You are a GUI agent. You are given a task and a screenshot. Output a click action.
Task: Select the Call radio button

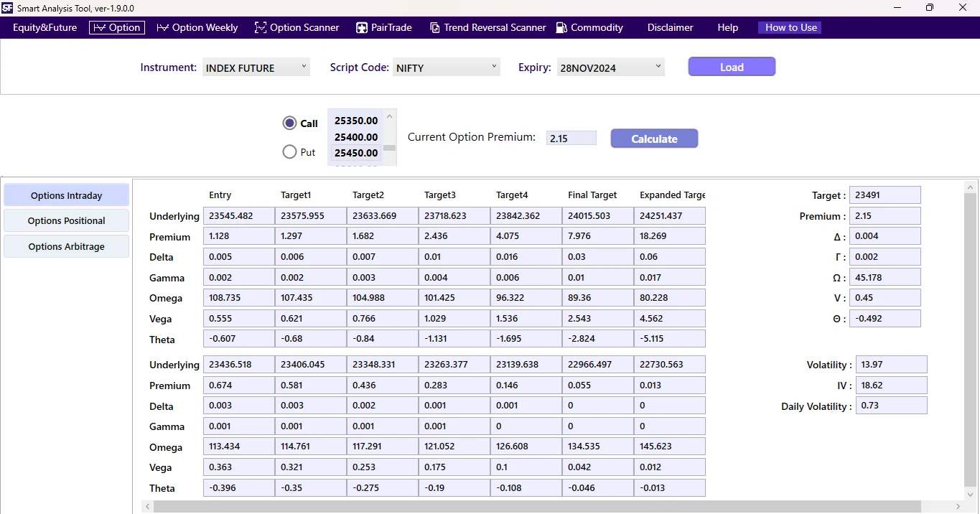click(x=289, y=123)
